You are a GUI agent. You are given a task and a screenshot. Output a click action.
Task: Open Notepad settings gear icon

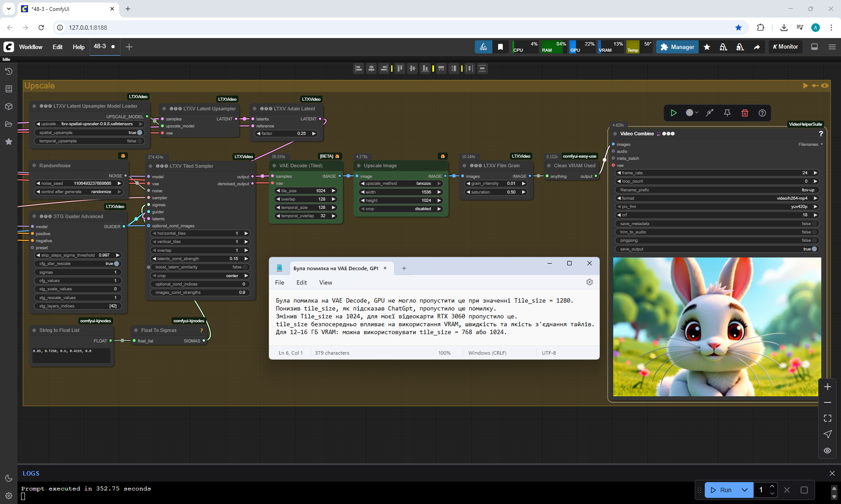(590, 282)
